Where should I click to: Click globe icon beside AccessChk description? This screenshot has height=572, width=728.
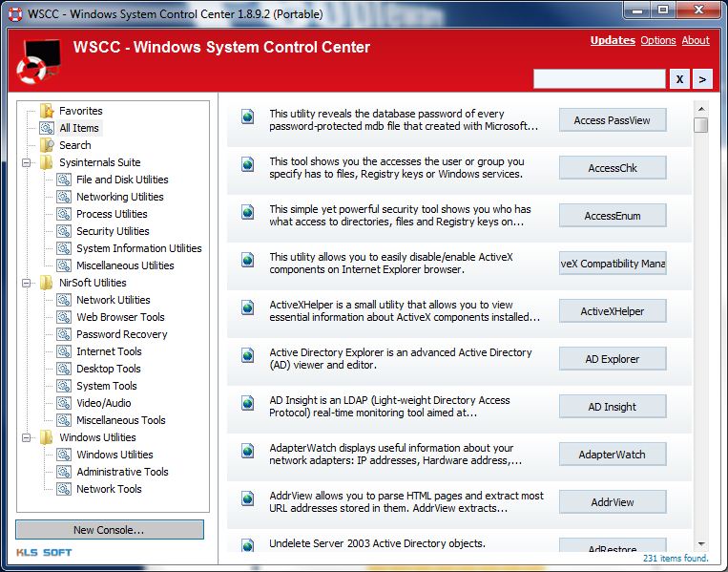[248, 164]
